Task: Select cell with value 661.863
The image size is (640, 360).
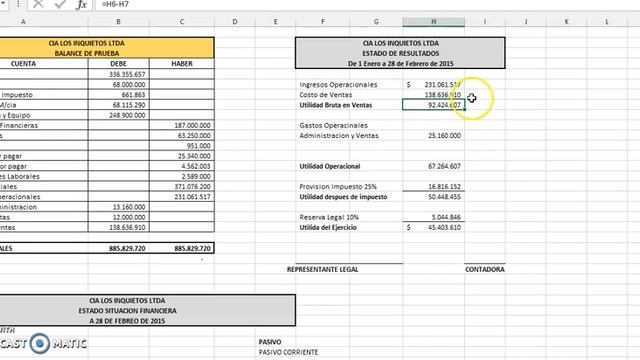Action: [x=118, y=95]
